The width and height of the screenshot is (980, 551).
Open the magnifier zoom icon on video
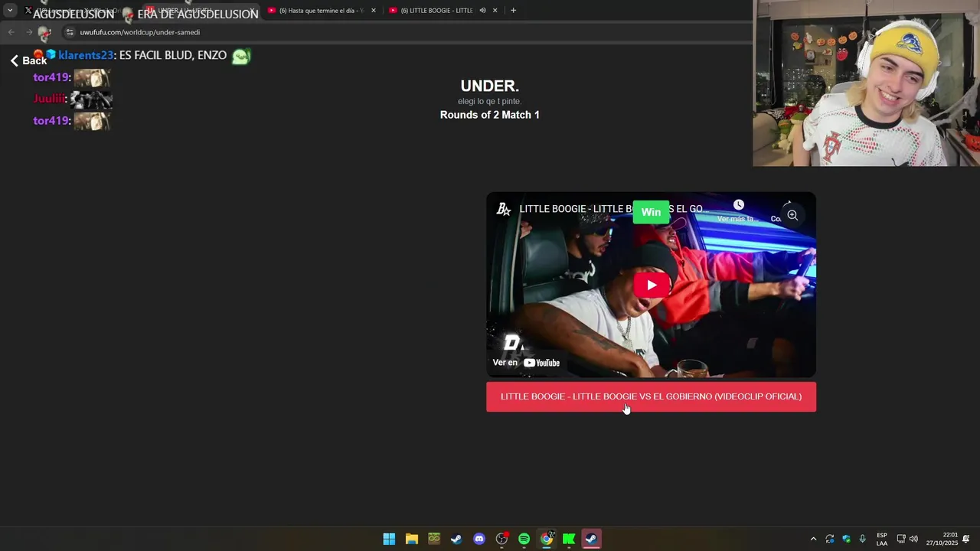click(792, 216)
